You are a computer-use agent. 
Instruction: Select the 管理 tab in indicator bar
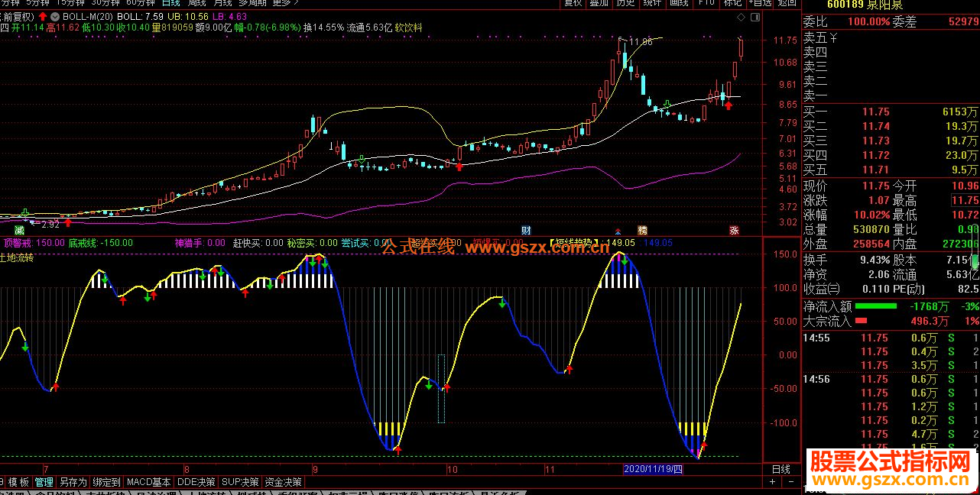[44, 482]
